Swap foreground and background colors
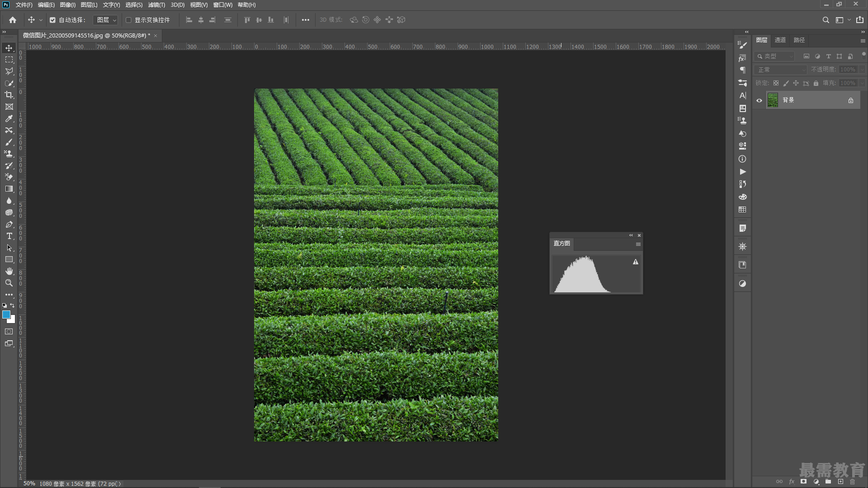The width and height of the screenshot is (868, 488). click(x=13, y=305)
